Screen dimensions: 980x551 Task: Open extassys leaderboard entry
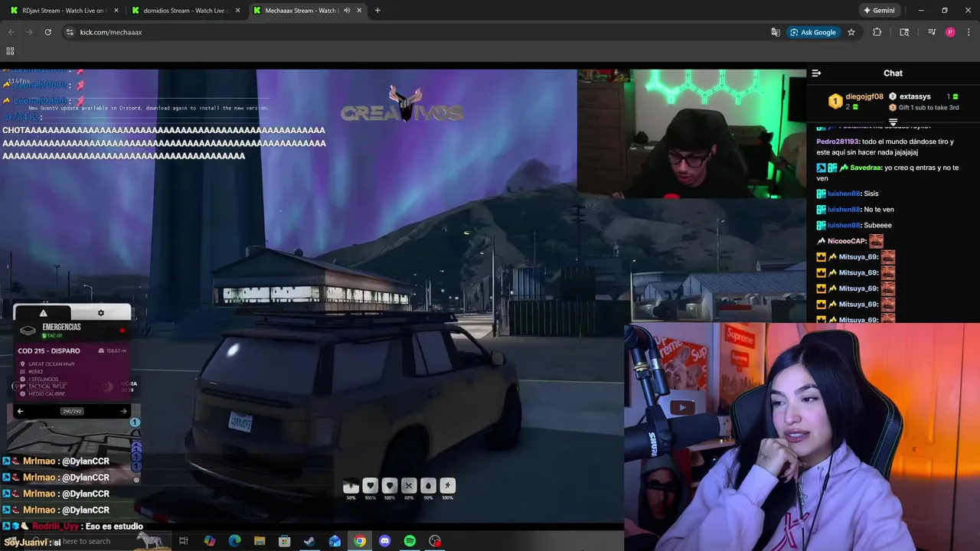click(x=915, y=97)
